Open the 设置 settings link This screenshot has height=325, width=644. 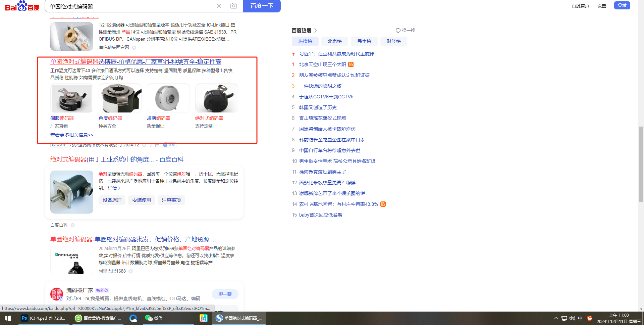coord(602,6)
